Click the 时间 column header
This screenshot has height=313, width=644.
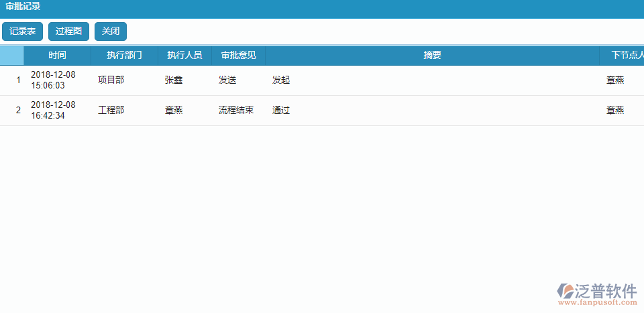[57, 56]
